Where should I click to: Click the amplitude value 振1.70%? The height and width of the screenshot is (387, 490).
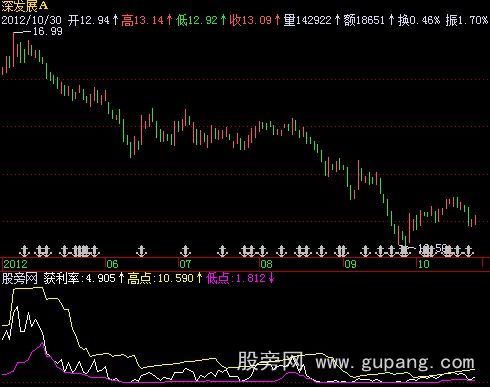(x=467, y=20)
